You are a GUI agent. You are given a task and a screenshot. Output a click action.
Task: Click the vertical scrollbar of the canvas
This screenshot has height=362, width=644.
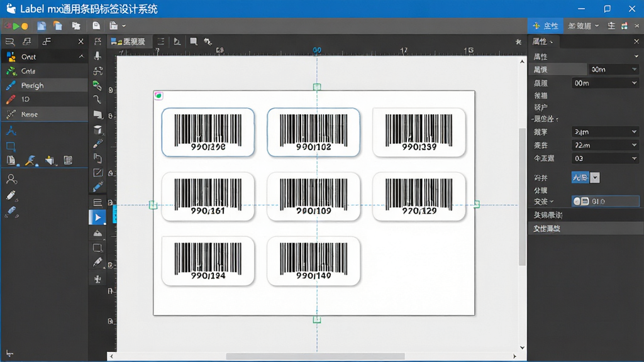(522, 197)
